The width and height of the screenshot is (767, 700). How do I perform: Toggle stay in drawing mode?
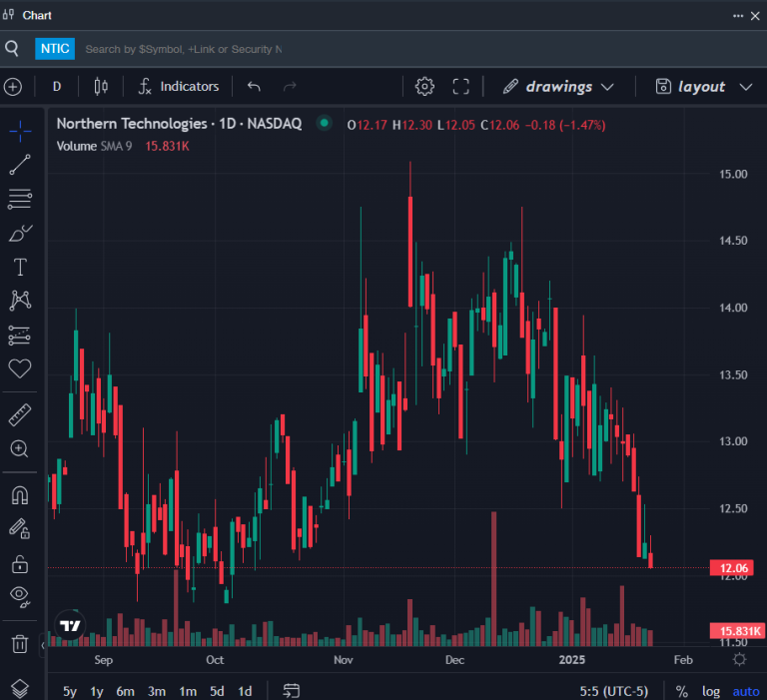tap(20, 529)
